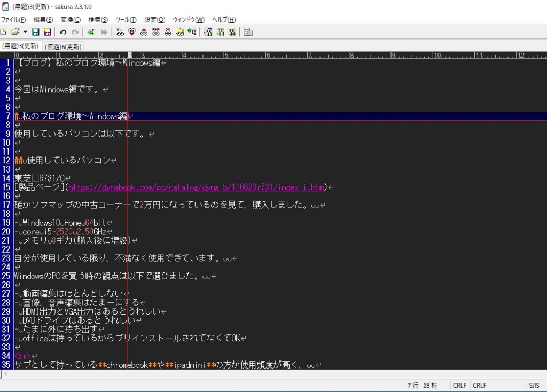Open the ウィンドウ(W) menu
The height and width of the screenshot is (392, 547).
(189, 20)
